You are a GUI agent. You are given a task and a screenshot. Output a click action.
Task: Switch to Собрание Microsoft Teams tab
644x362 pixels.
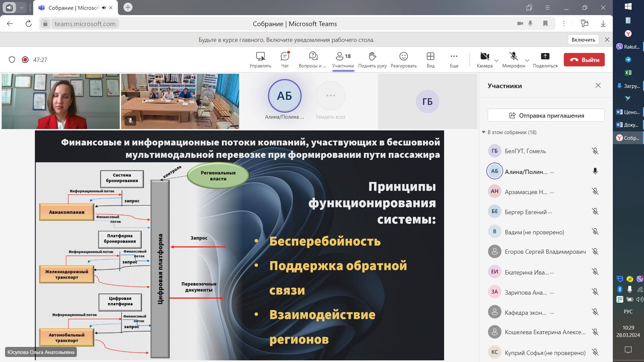[75, 8]
